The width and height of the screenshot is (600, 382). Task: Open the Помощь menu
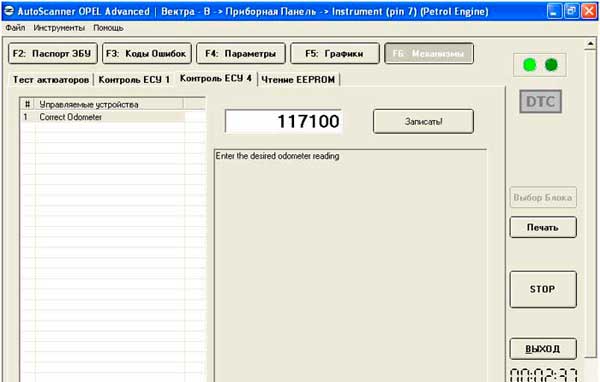pyautogui.click(x=108, y=28)
